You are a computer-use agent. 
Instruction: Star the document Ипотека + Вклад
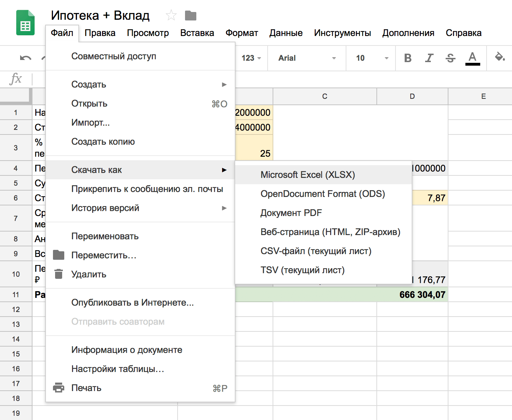point(171,15)
